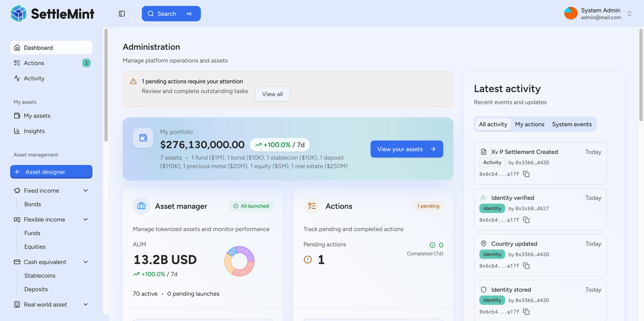Open My assets via the wallet icon
The height and width of the screenshot is (321, 644).
tap(17, 116)
